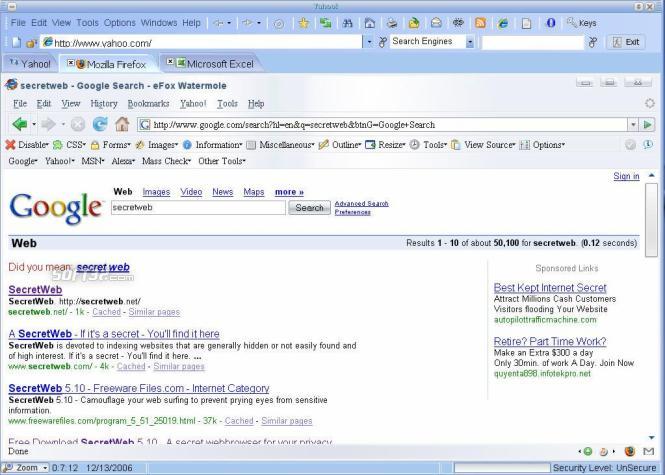Open the CSS dropdown in developer toolbar
This screenshot has width=665, height=475.
(x=70, y=145)
